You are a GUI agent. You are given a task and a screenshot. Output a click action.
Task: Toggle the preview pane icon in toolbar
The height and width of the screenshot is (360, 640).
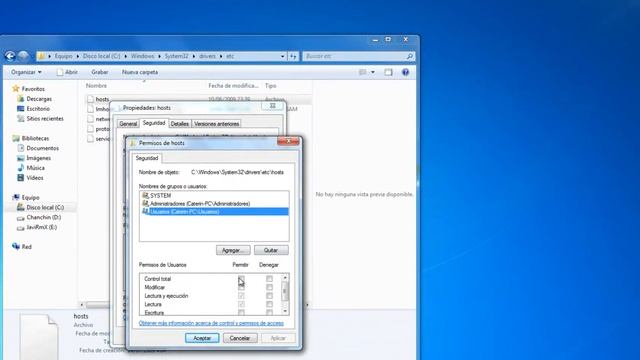[388, 72]
